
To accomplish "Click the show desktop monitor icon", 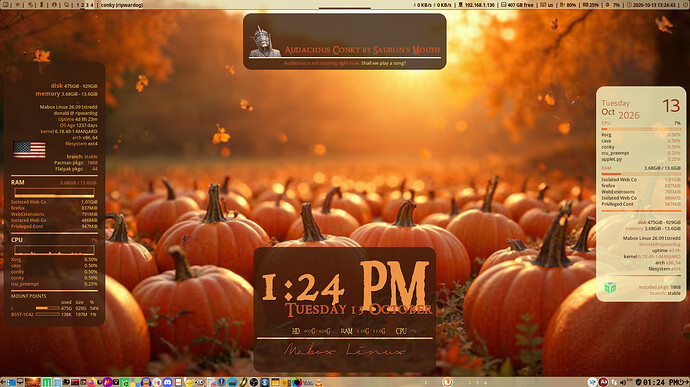I will point(20,381).
